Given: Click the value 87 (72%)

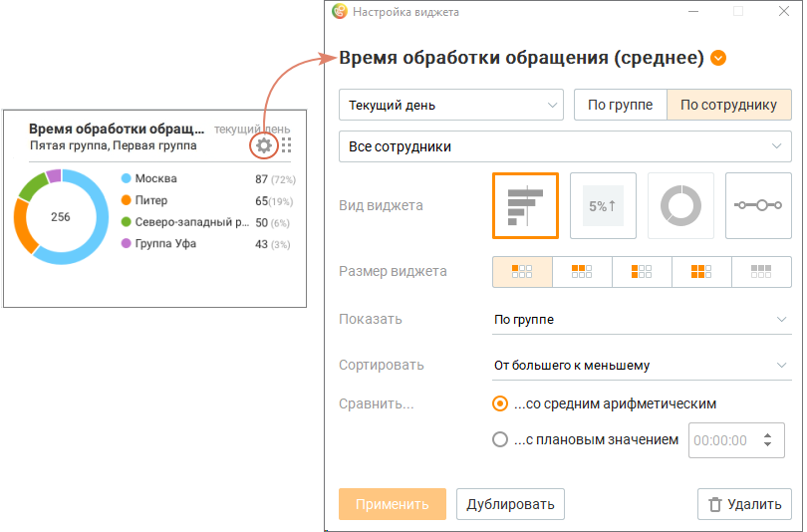Looking at the screenshot, I should click(275, 179).
